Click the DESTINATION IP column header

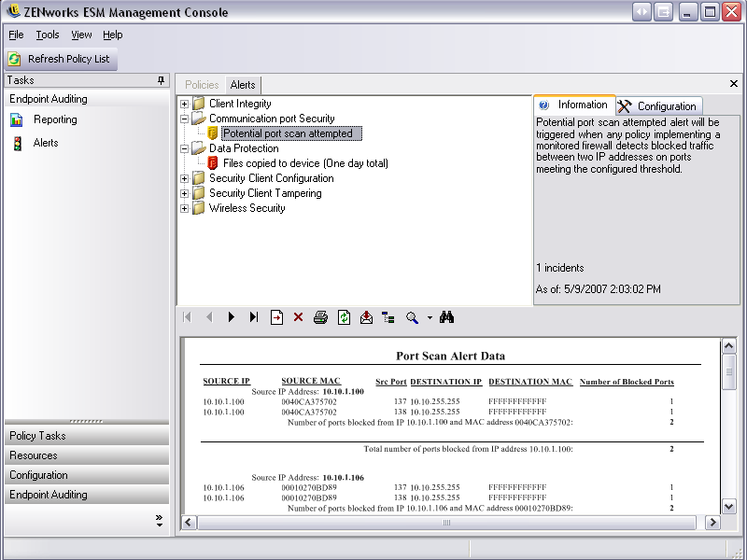click(x=446, y=382)
